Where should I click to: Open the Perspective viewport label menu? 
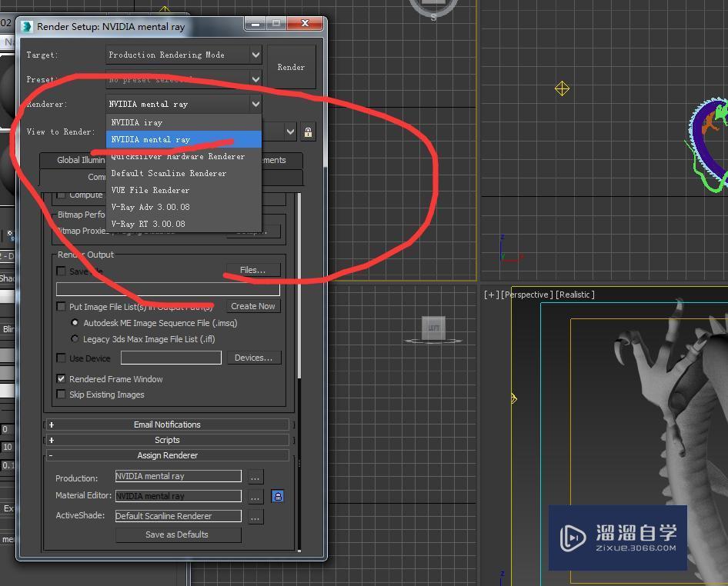click(526, 294)
